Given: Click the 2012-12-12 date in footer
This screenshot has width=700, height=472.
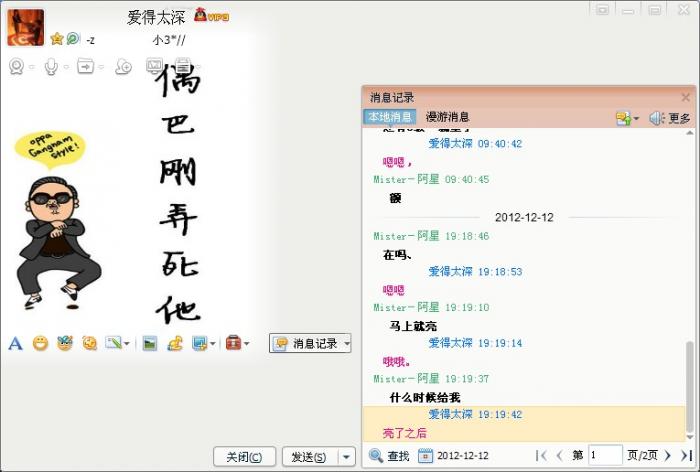Looking at the screenshot, I should [x=463, y=455].
